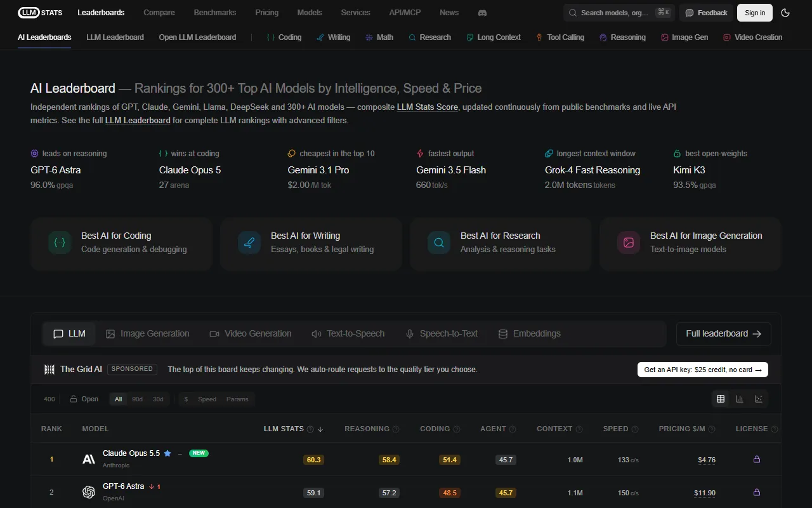Open Best AI for Research card
This screenshot has height=508, width=812.
pyautogui.click(x=501, y=244)
